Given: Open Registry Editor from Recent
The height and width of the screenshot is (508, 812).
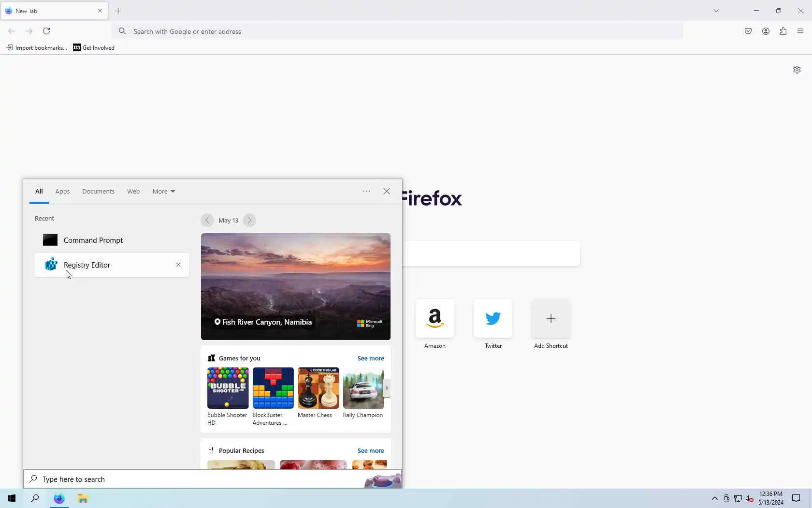Looking at the screenshot, I should pyautogui.click(x=112, y=265).
